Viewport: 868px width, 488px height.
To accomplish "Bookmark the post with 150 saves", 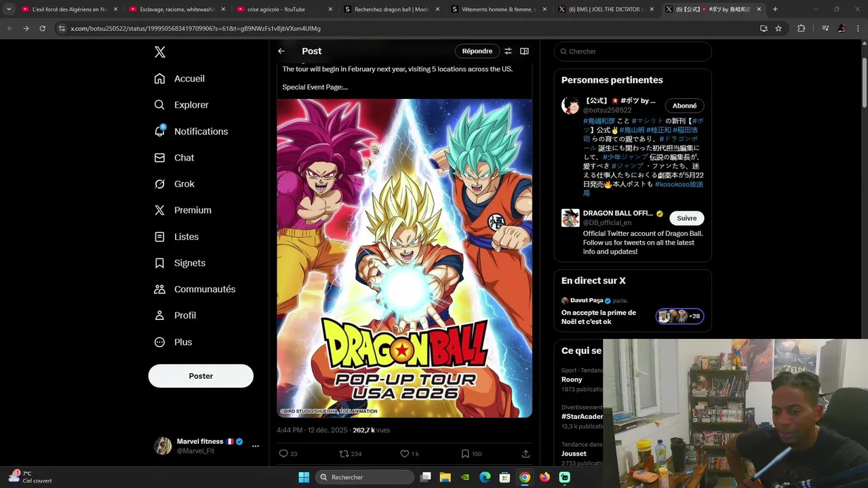I will click(471, 453).
